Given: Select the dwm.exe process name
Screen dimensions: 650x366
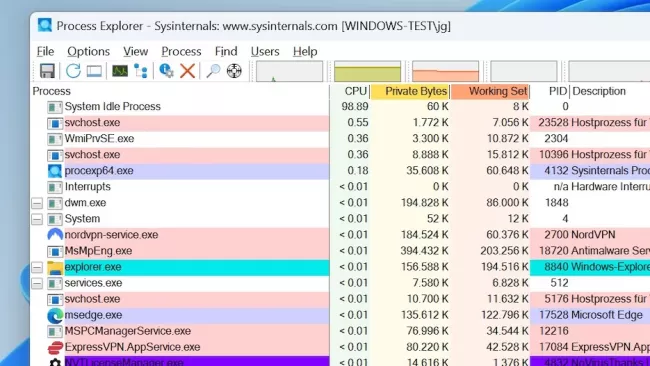Looking at the screenshot, I should (x=85, y=203).
